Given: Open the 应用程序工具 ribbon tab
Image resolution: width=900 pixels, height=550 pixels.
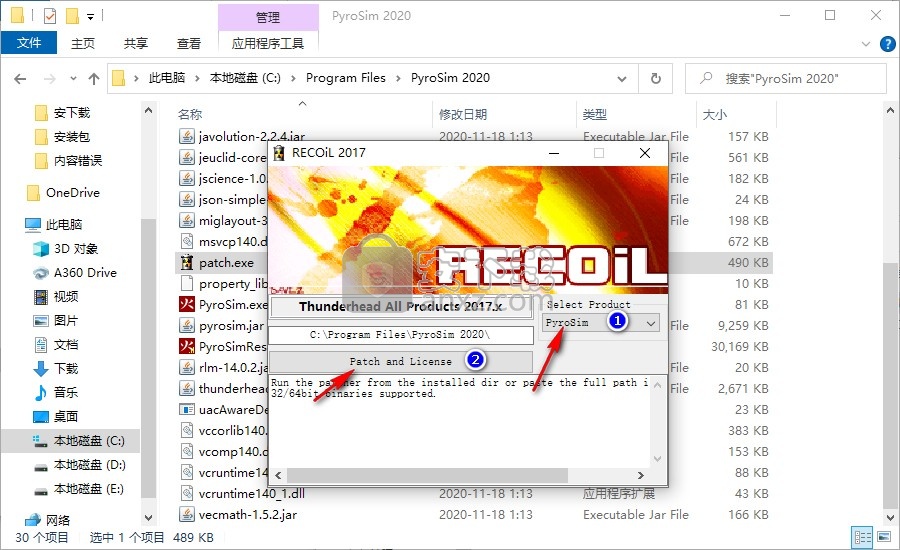Looking at the screenshot, I should pos(268,43).
